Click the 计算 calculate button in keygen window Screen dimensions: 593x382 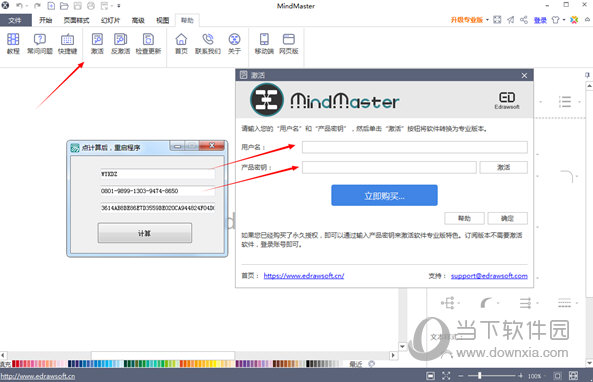tap(144, 233)
